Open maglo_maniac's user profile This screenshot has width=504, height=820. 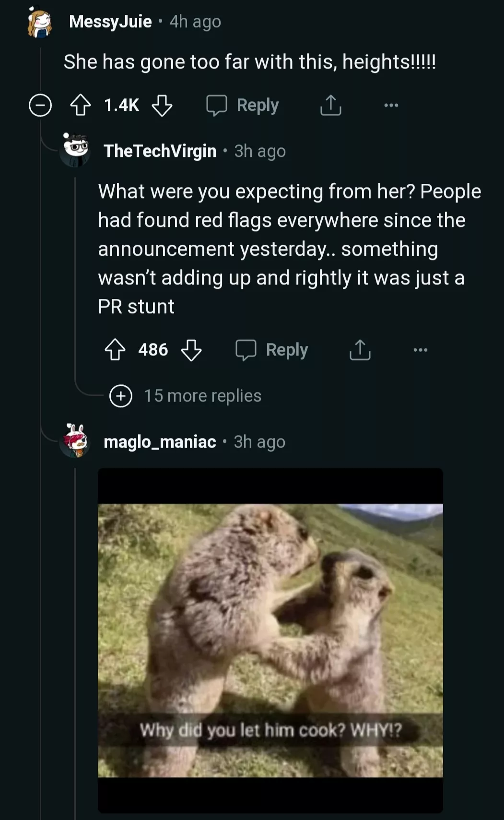(x=160, y=442)
